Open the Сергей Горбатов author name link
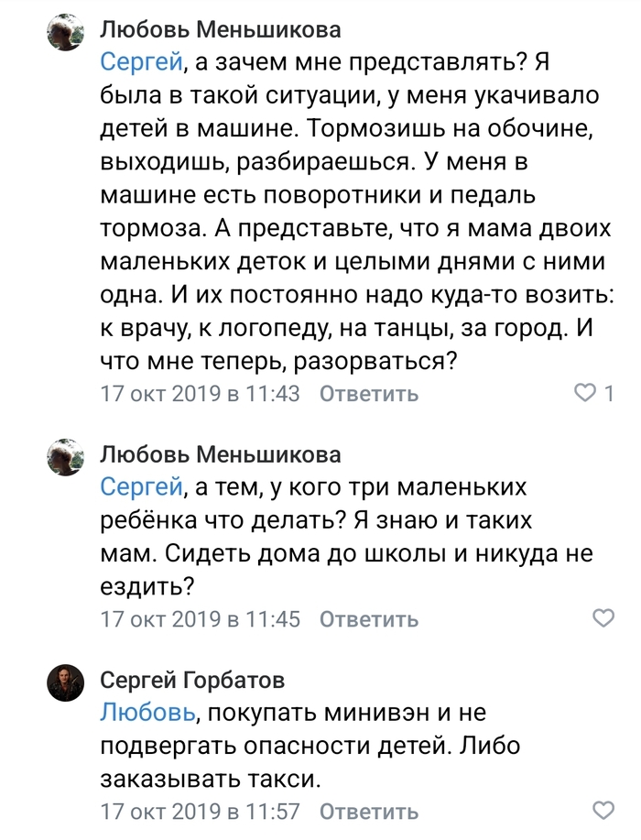Image resolution: width=641 pixels, height=840 pixels. (191, 681)
